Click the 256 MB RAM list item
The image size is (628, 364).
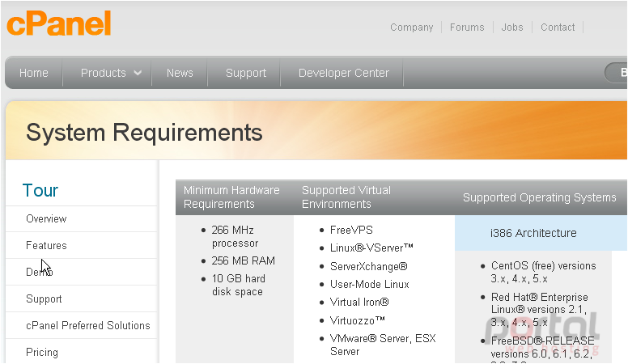243,260
